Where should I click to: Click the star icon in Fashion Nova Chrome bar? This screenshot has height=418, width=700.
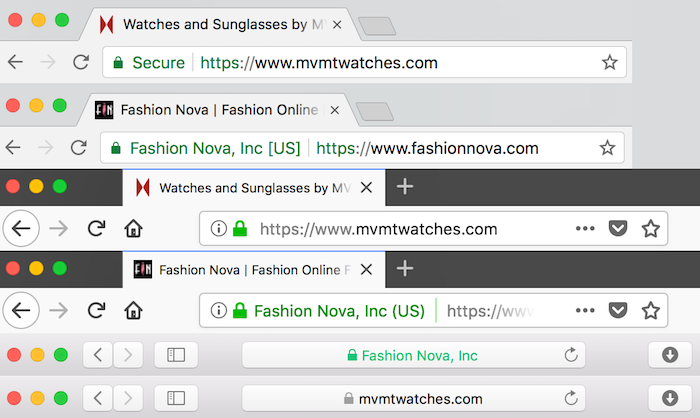[x=606, y=148]
